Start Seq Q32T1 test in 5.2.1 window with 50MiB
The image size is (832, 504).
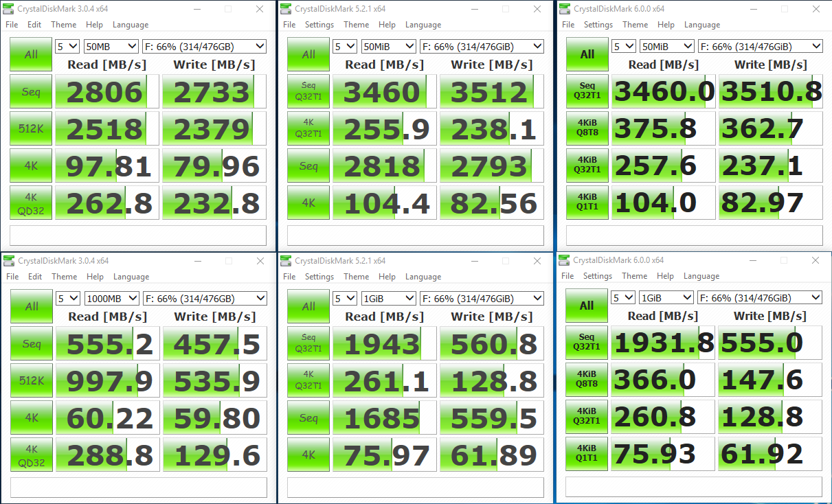coord(308,92)
